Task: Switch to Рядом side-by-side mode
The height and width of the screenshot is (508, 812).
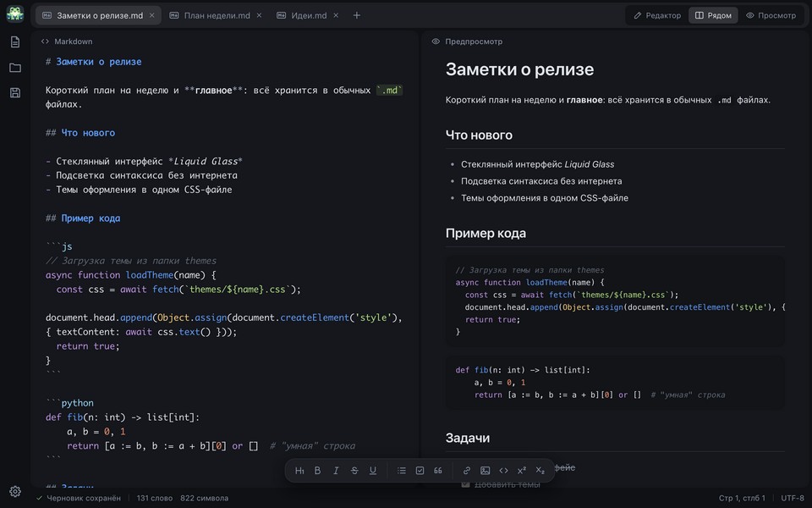Action: point(713,15)
